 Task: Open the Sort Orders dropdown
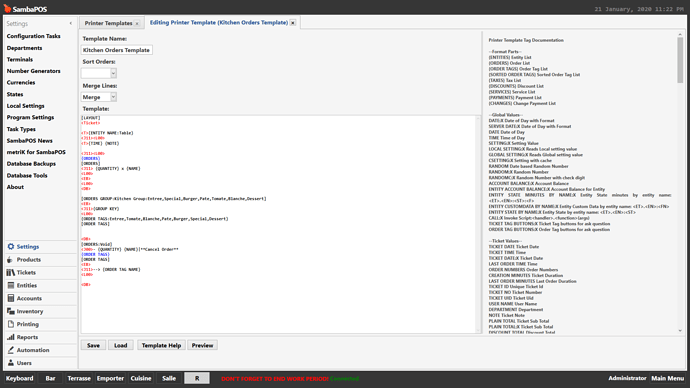click(113, 73)
